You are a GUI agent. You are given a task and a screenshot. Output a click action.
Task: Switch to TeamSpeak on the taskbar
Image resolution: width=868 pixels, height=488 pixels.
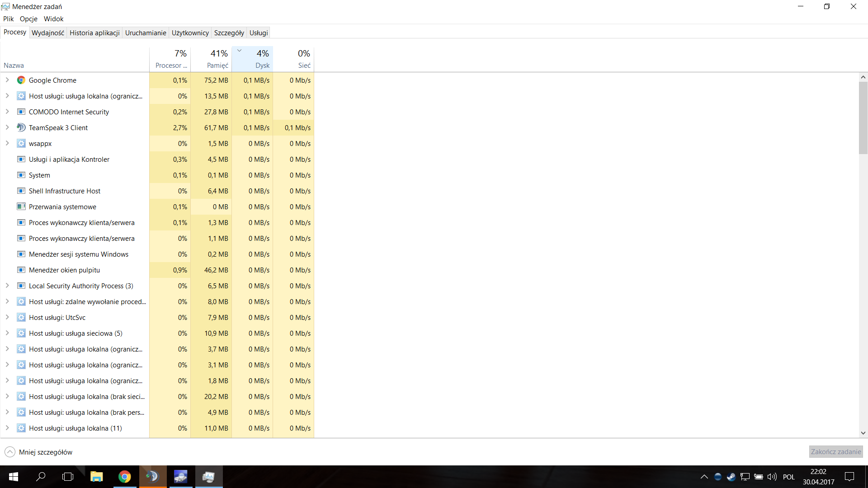(x=152, y=477)
